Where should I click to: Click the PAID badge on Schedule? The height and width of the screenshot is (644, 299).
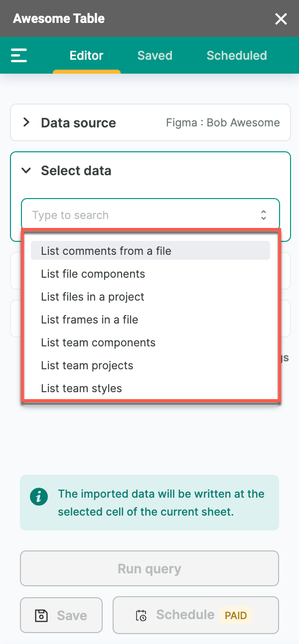[236, 615]
